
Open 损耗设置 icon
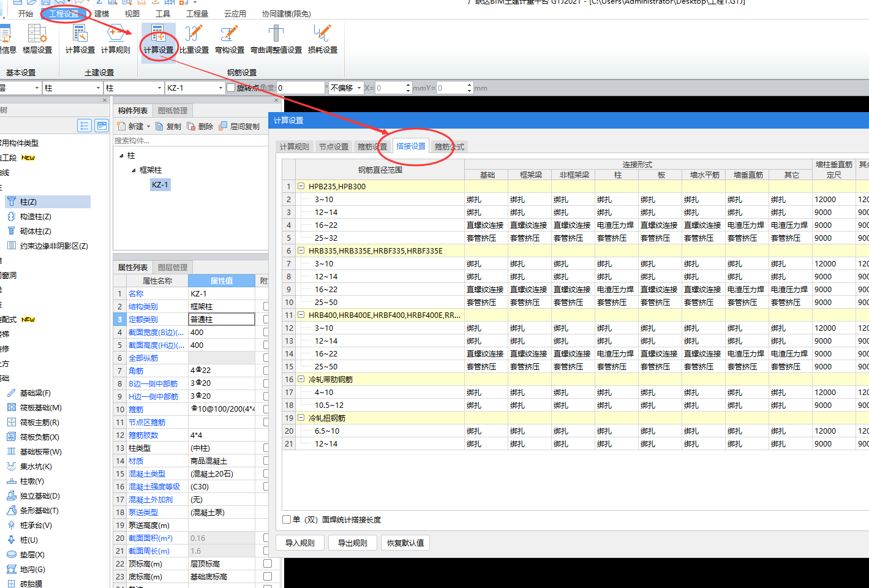coord(323,39)
